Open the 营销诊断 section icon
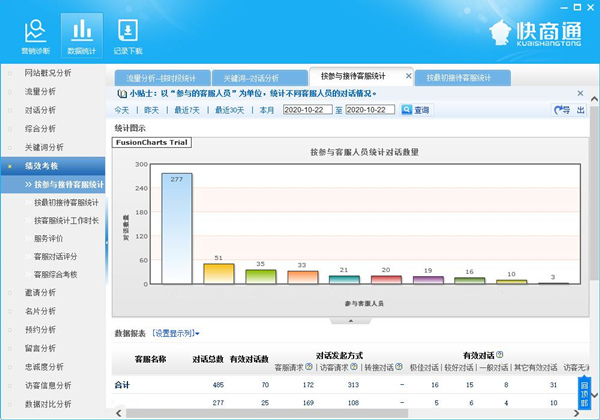600x420 pixels. [x=35, y=33]
